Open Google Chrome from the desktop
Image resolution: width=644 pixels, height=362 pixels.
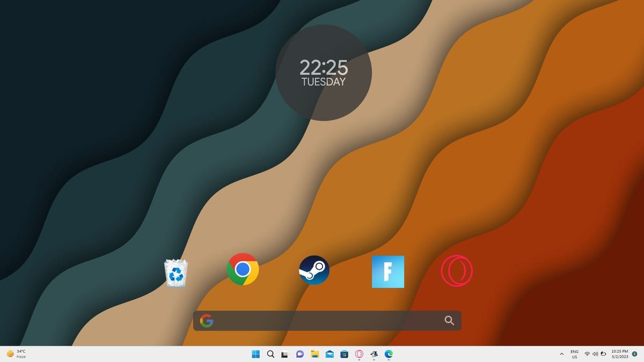click(x=243, y=270)
